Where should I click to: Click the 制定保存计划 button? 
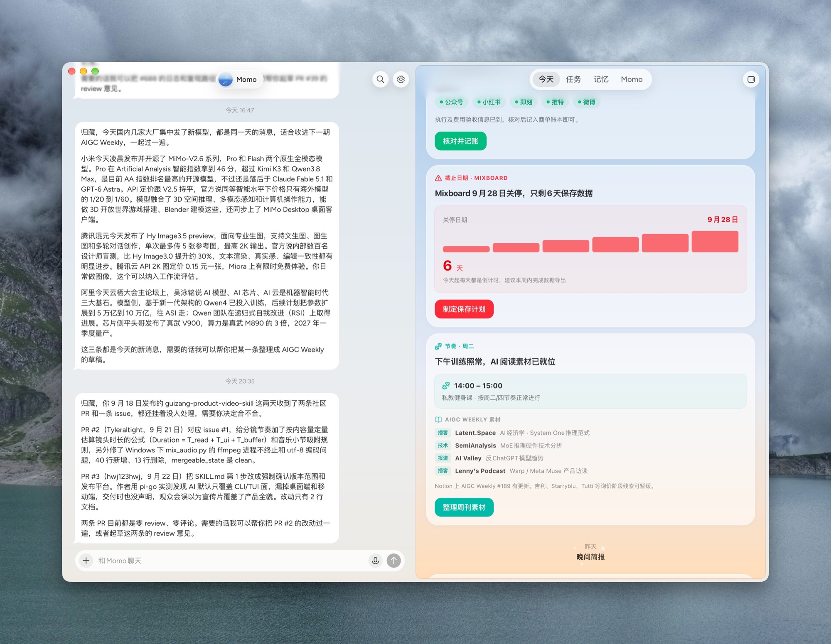[x=464, y=309]
